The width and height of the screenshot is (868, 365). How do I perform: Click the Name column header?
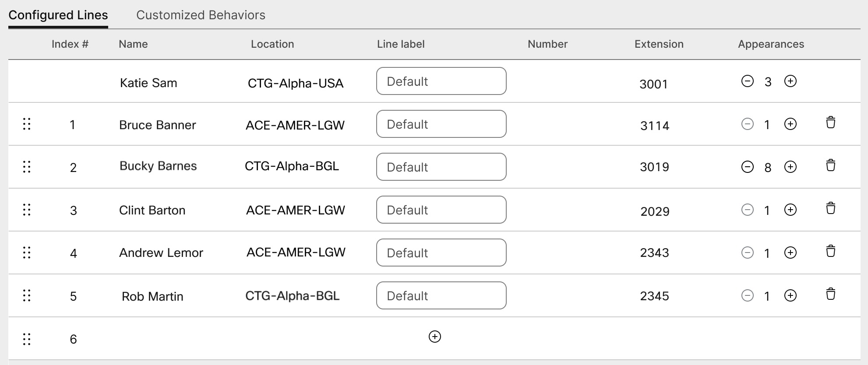[133, 44]
